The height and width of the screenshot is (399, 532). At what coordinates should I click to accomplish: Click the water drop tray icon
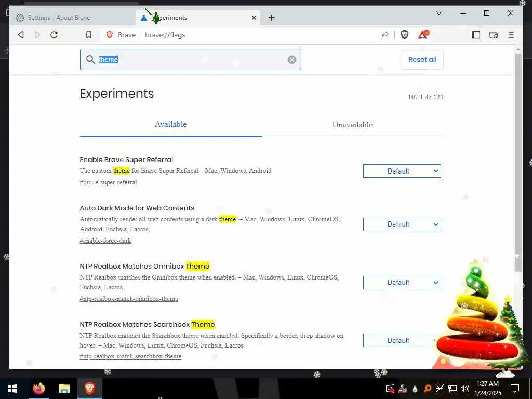(415, 389)
